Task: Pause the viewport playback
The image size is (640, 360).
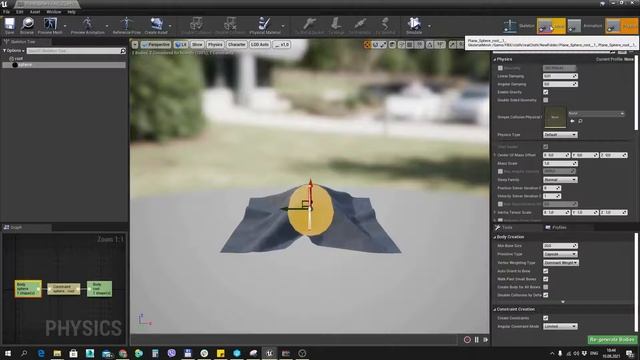Action: tap(476, 340)
